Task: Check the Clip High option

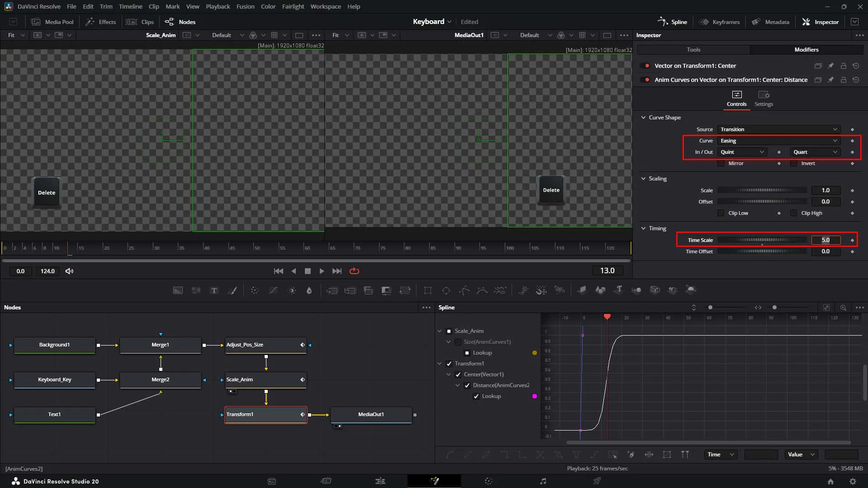Action: pos(793,213)
